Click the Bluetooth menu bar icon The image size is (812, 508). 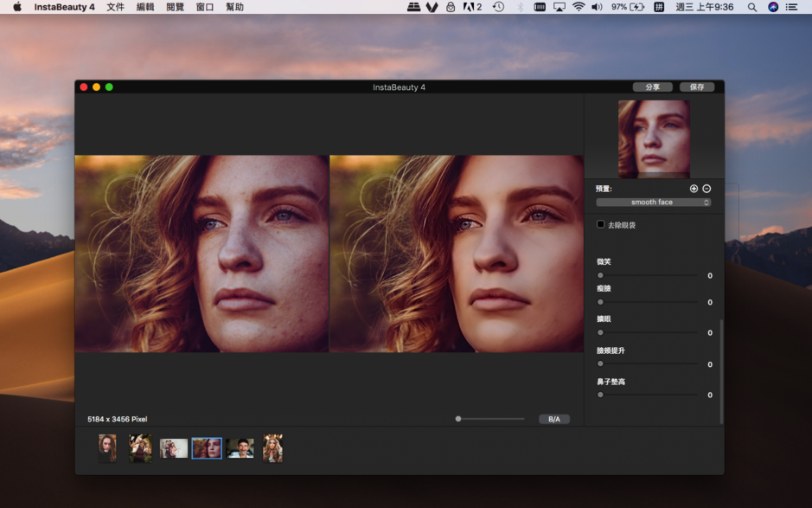click(x=521, y=9)
